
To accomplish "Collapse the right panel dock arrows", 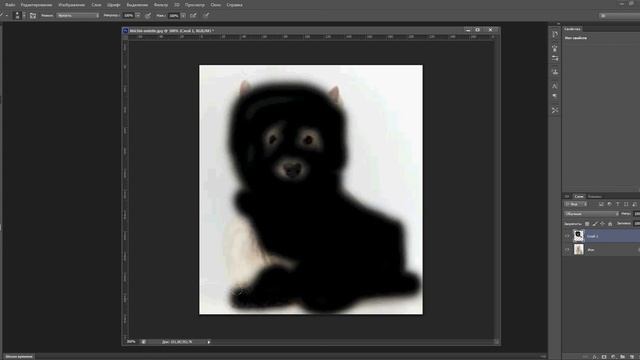I will 558,24.
